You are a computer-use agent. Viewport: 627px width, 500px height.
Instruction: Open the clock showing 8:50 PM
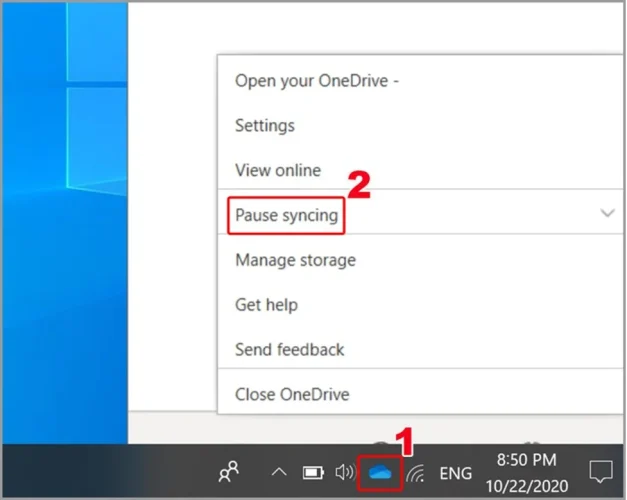tap(527, 473)
